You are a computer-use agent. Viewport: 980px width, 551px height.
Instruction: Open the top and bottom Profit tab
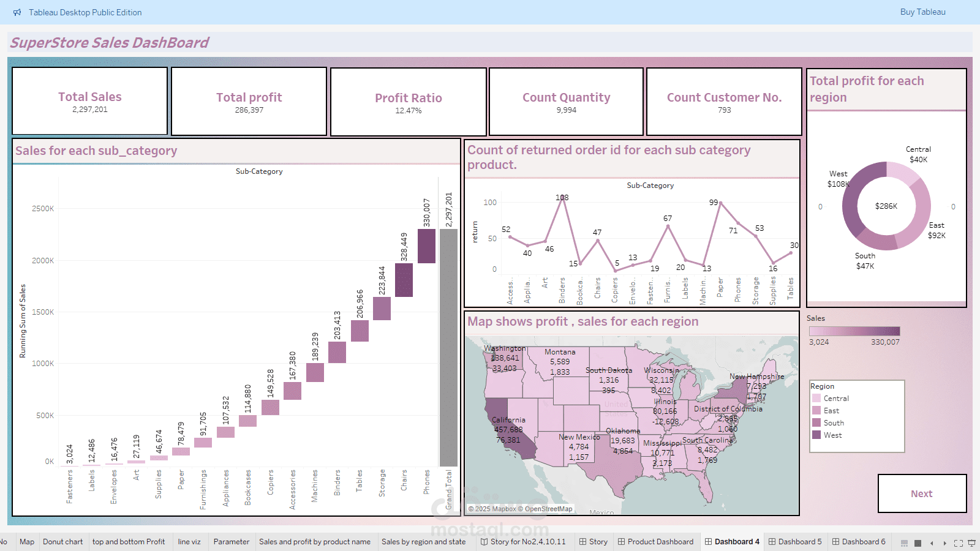[129, 542]
